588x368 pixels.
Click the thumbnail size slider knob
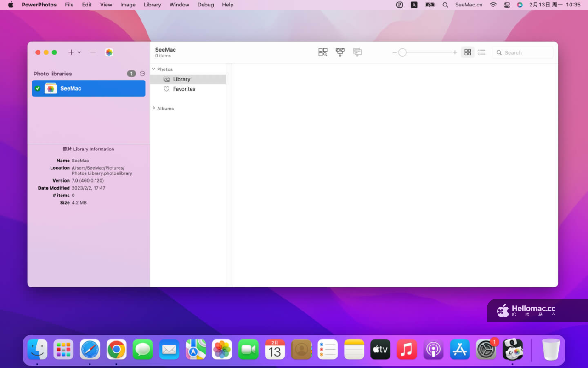(x=402, y=52)
